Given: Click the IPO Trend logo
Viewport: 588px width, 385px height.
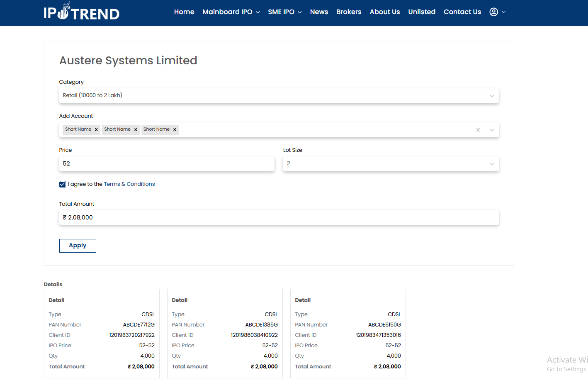Looking at the screenshot, I should (x=82, y=12).
